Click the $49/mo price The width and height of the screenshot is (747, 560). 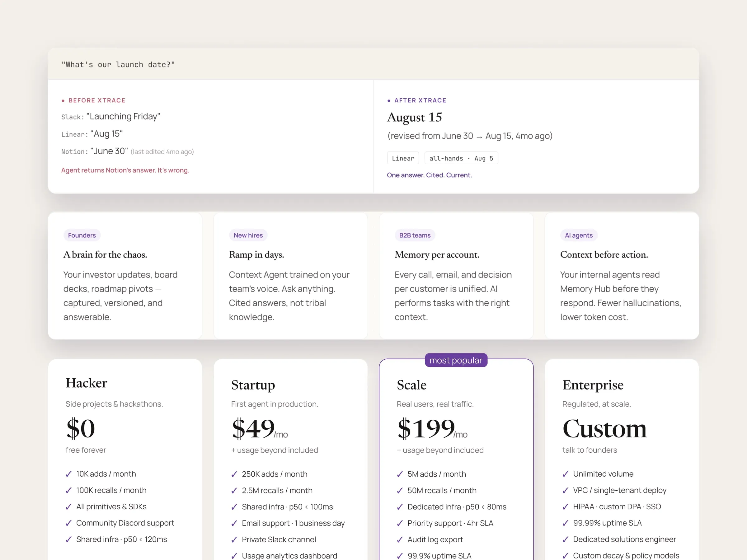click(x=260, y=428)
